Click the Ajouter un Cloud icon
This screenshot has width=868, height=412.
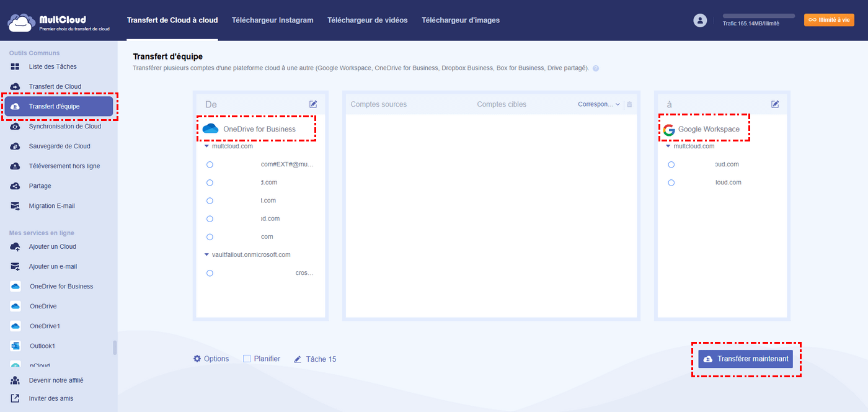(x=15, y=246)
